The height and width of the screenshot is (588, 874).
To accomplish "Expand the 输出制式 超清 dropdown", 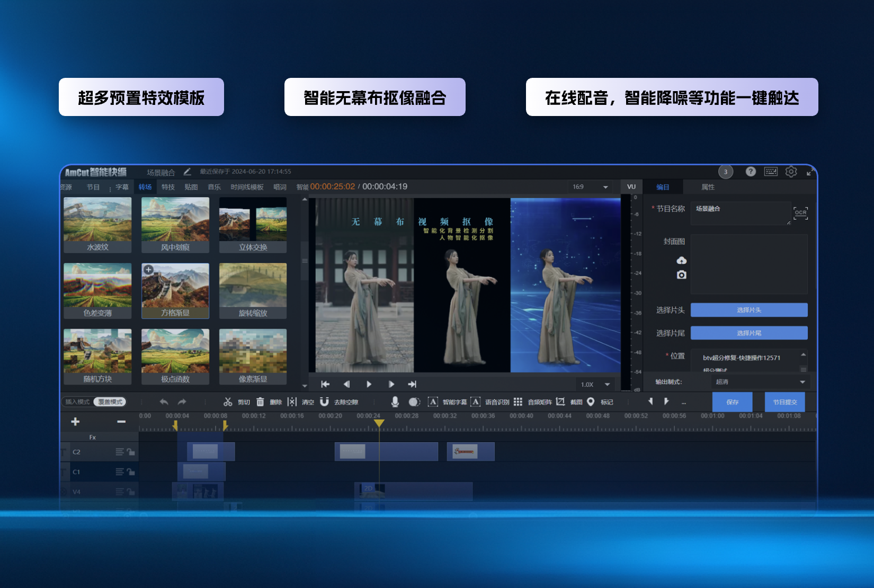I will click(x=802, y=382).
